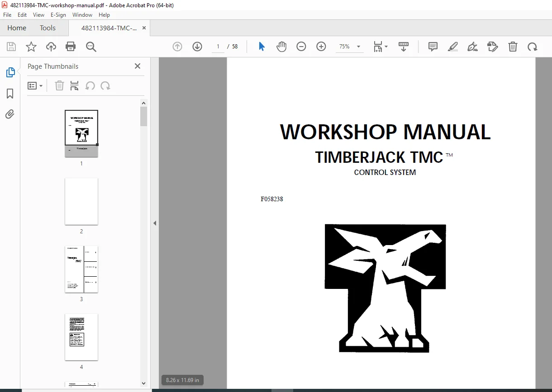Viewport: 552px width, 392px height.
Task: Select the 482113984-TMC document tab
Action: (x=109, y=28)
